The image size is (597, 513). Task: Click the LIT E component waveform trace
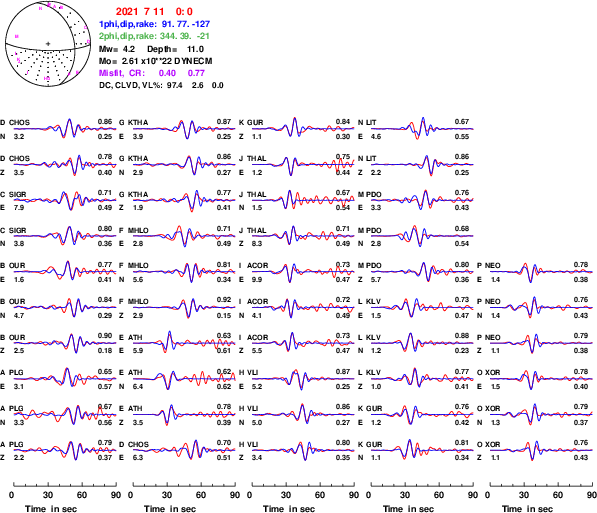point(422,129)
